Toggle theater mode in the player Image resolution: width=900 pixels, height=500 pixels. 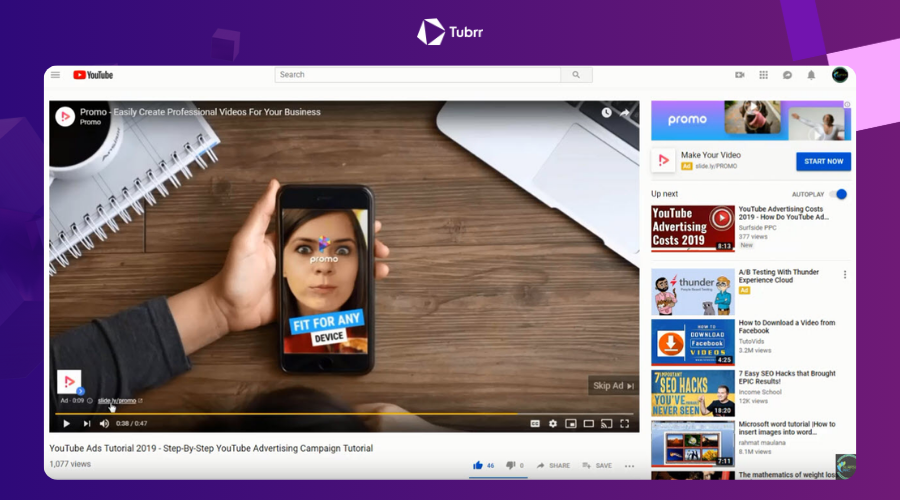click(x=589, y=423)
